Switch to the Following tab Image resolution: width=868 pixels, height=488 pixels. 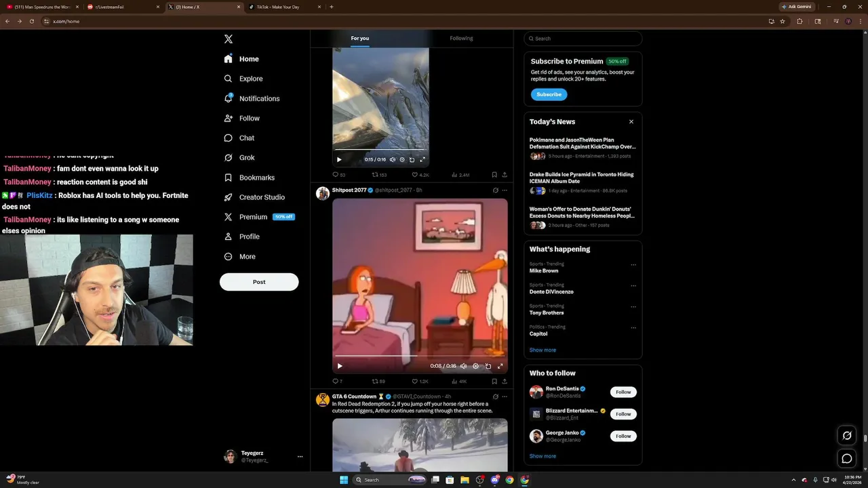[x=461, y=39]
